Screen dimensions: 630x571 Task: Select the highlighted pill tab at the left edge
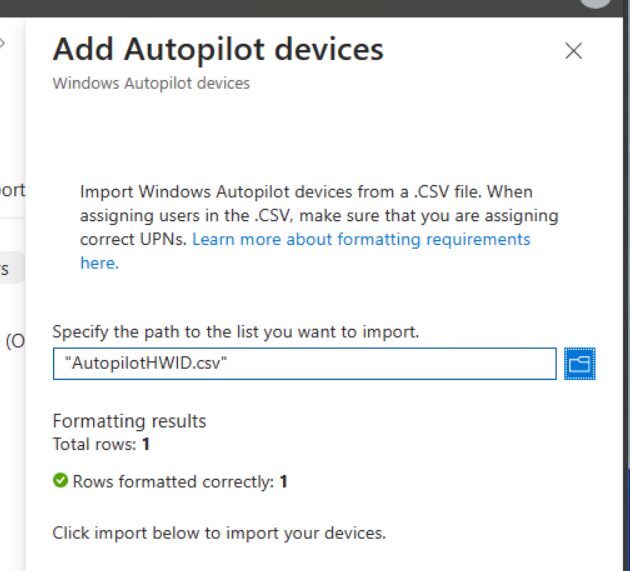coord(8,268)
